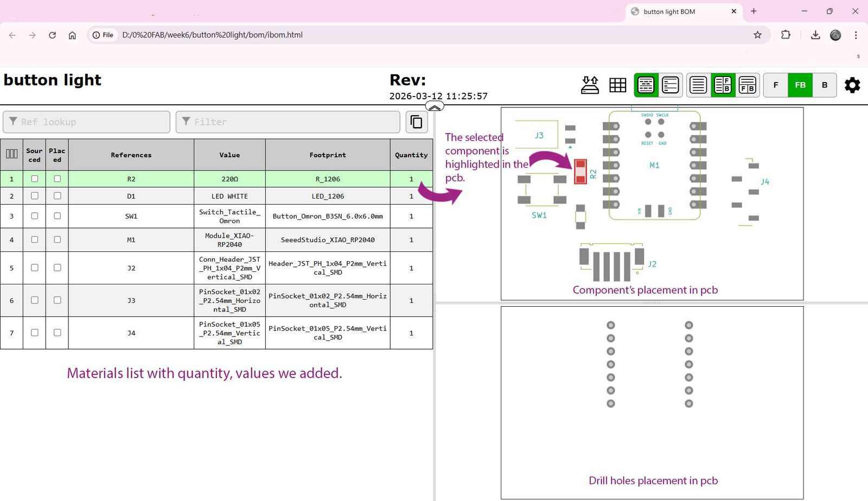
Task: Collapse the BOM panel with the top chevron
Action: [434, 106]
